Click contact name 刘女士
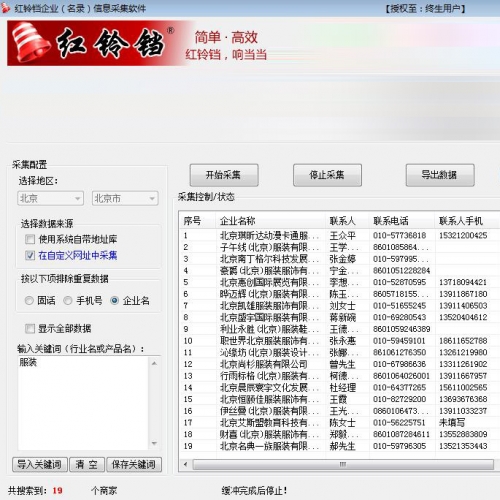 (343, 306)
